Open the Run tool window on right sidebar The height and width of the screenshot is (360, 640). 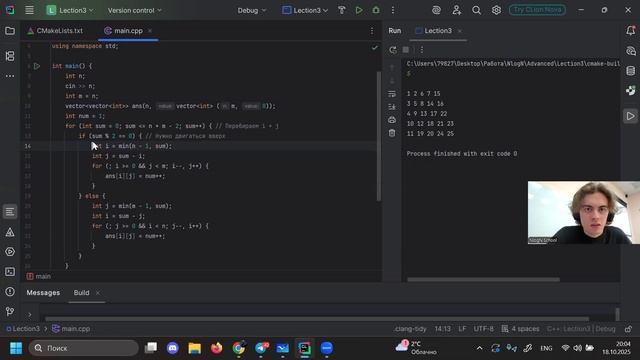[631, 116]
